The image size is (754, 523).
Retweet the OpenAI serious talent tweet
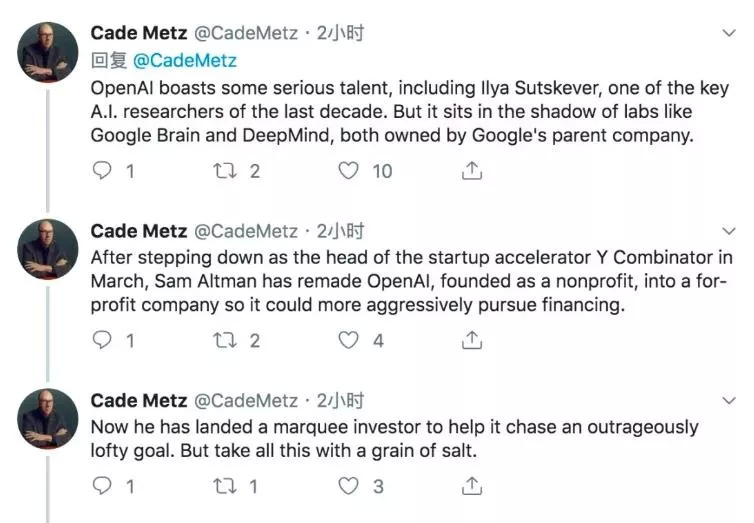click(225, 171)
